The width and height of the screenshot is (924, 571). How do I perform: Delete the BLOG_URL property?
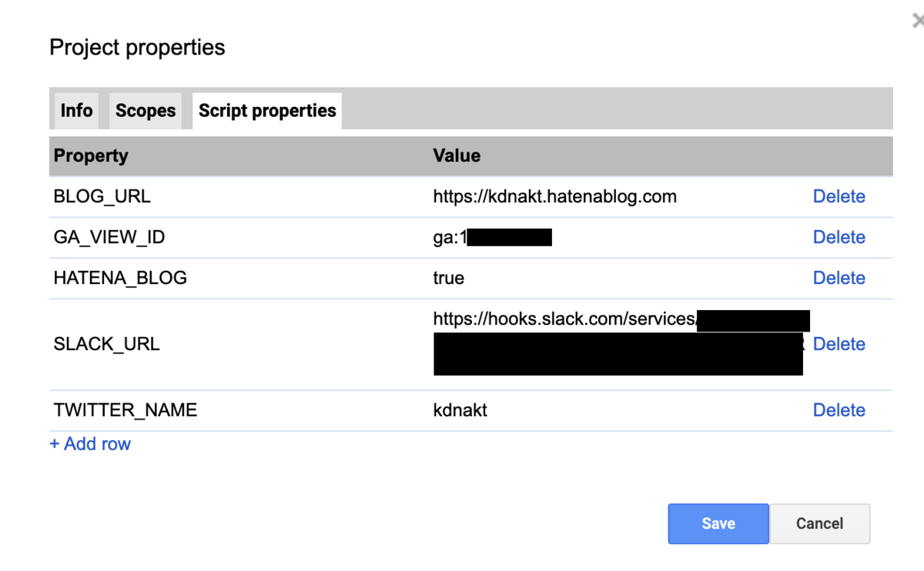(x=839, y=196)
